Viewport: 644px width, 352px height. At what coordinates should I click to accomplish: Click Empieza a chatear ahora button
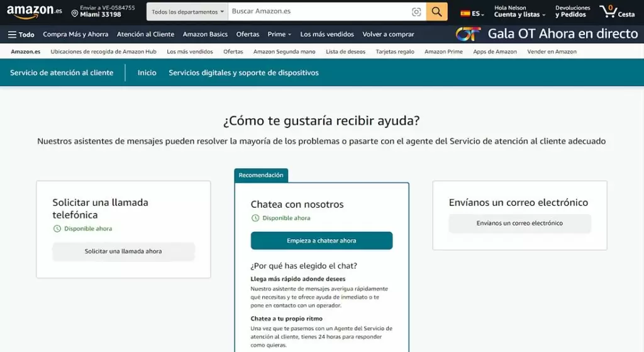tap(321, 241)
